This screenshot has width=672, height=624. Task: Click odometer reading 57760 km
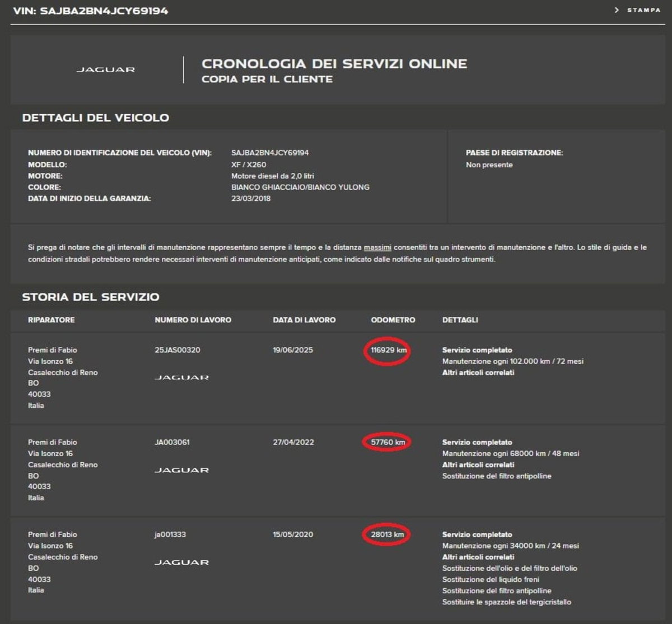point(388,443)
